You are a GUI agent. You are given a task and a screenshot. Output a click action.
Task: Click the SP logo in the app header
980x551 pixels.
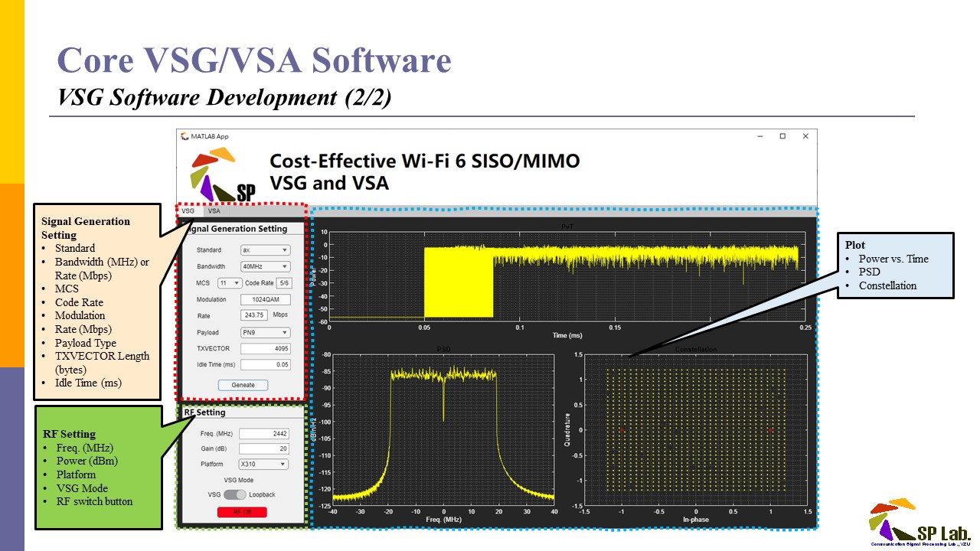coord(224,174)
